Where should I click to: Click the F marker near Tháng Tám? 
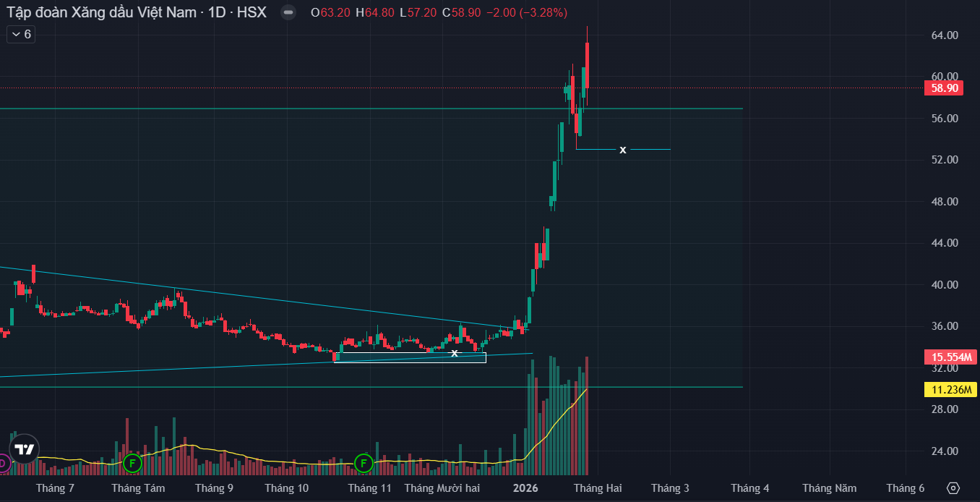coord(132,463)
